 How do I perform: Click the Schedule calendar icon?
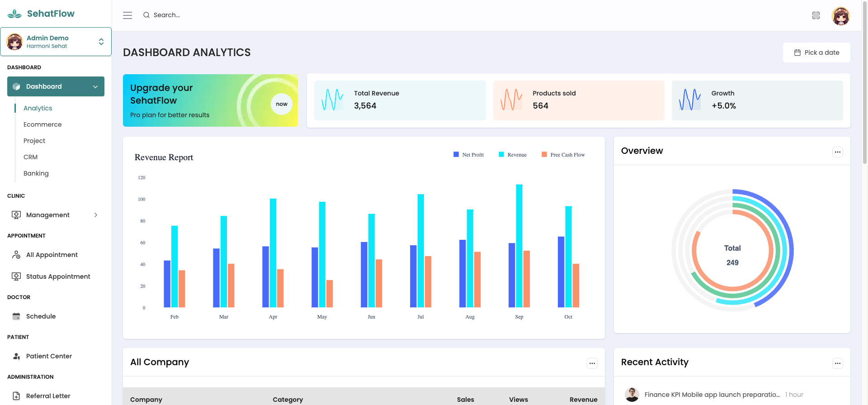tap(16, 316)
